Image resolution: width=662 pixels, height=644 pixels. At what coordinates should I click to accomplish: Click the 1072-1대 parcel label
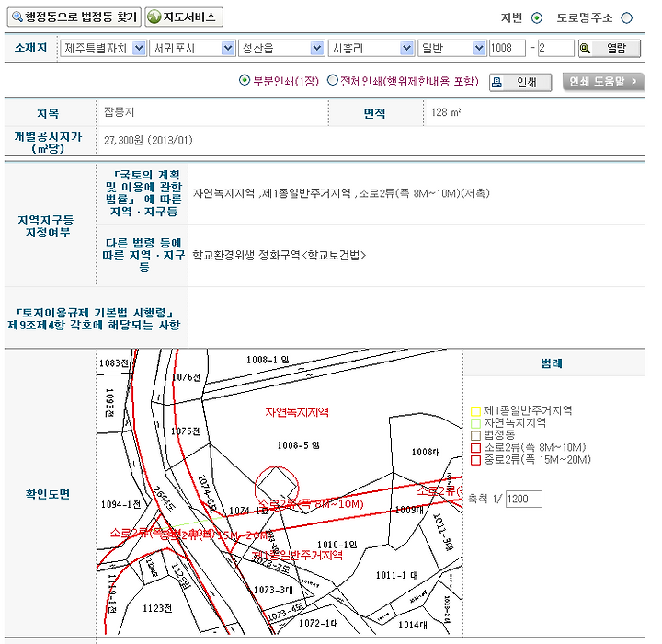pos(318,623)
